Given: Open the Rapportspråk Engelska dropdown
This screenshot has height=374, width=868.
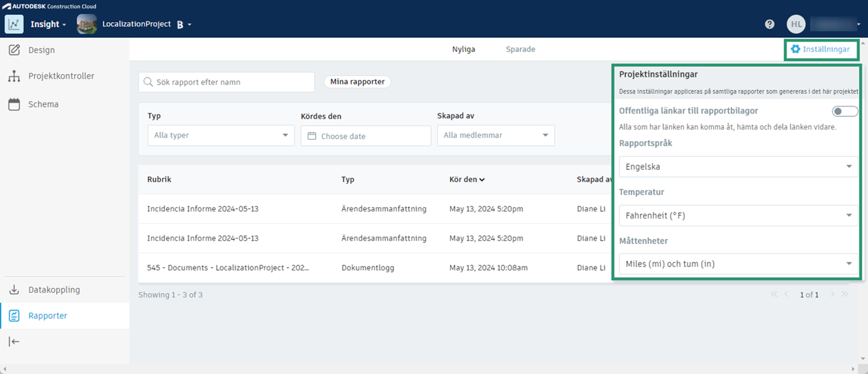Looking at the screenshot, I should (x=738, y=167).
